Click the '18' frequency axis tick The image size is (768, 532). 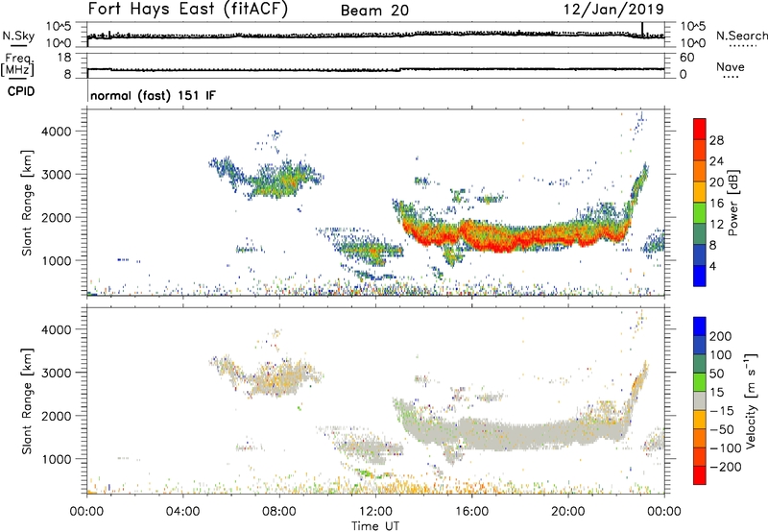tap(64, 58)
